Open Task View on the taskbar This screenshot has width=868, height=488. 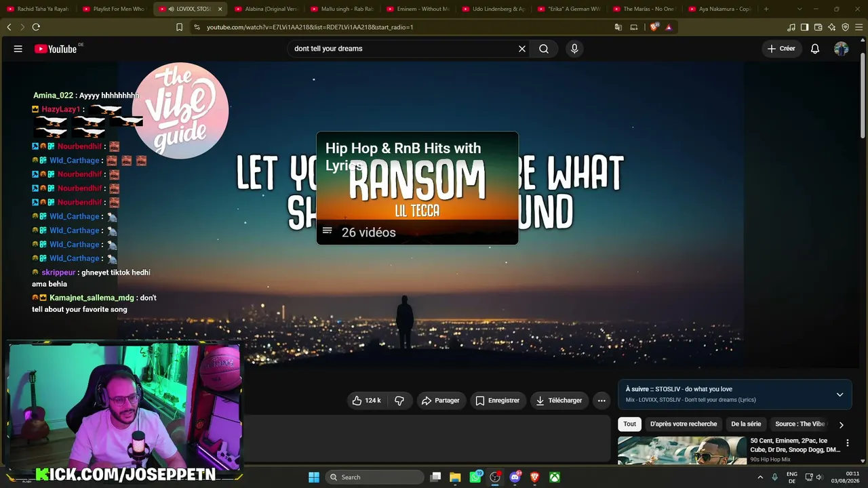pyautogui.click(x=436, y=477)
